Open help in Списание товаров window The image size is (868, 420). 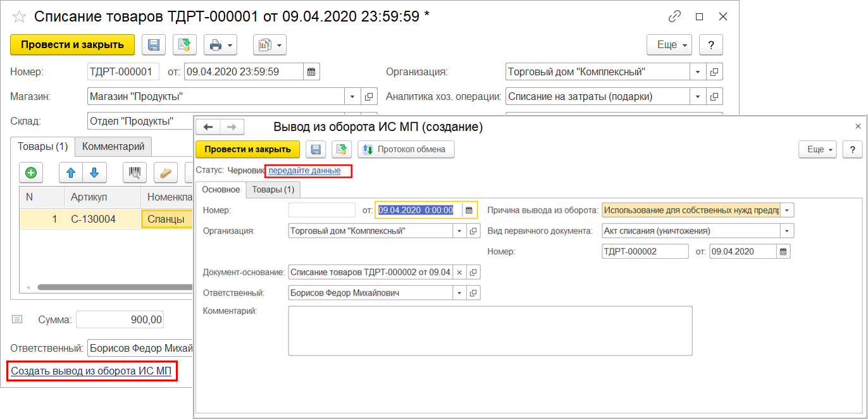[x=711, y=45]
